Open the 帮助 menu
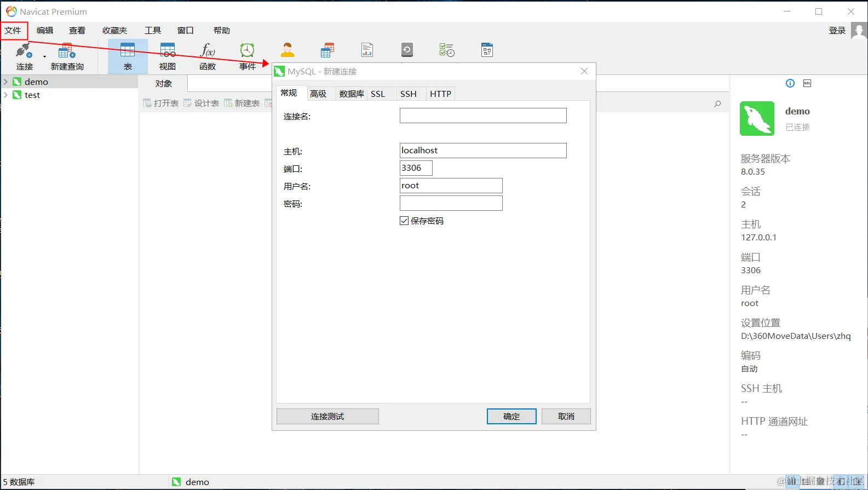 (222, 31)
